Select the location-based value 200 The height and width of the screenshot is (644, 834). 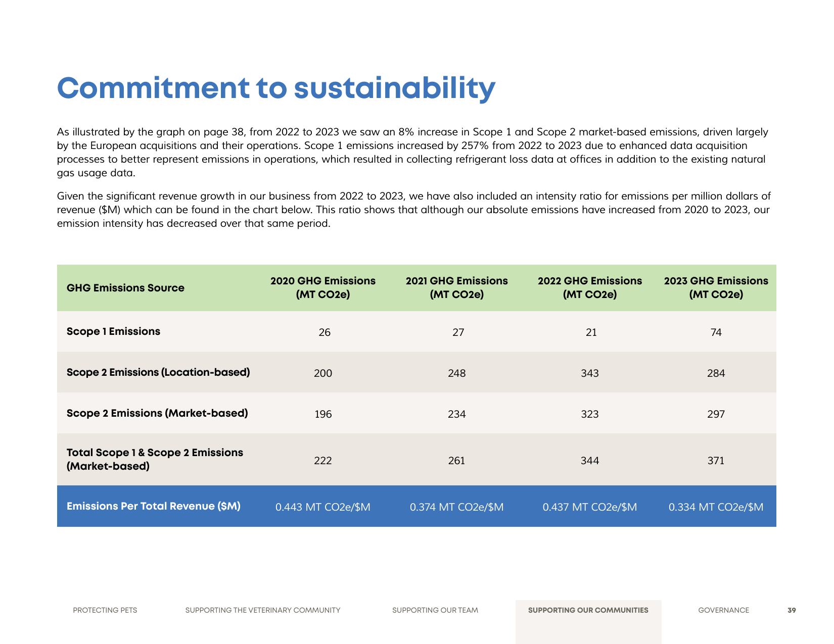click(323, 373)
